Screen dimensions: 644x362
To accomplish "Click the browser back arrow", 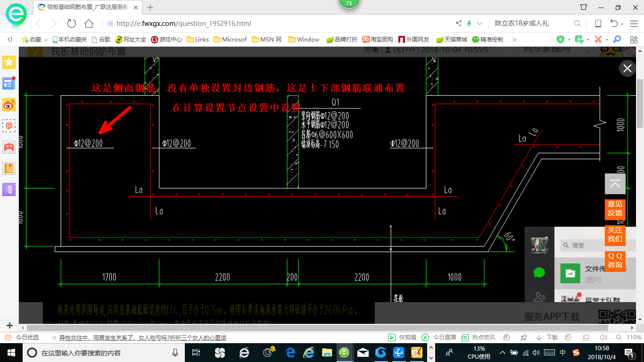I will pos(38,24).
